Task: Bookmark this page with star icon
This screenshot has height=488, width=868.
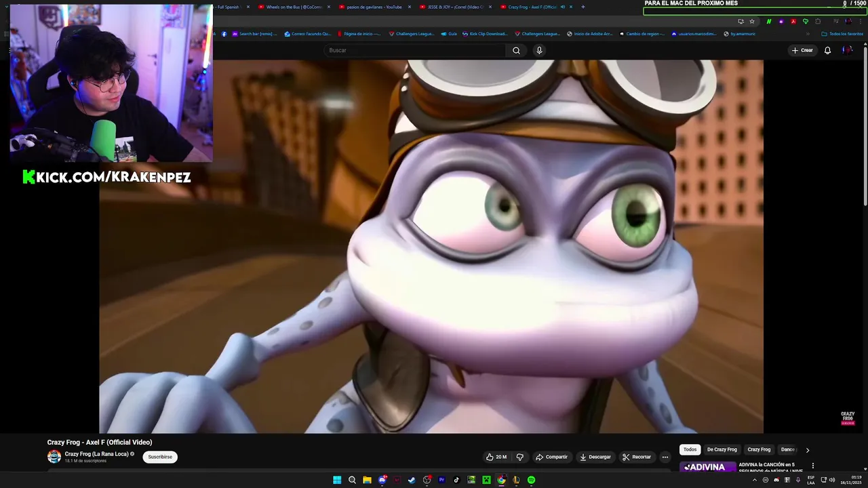Action: (752, 21)
